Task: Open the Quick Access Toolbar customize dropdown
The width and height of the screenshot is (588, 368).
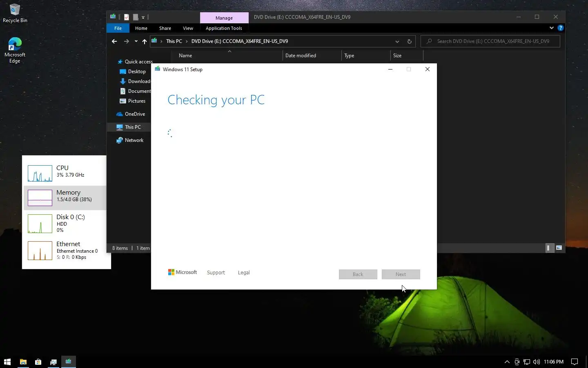Action: [143, 17]
